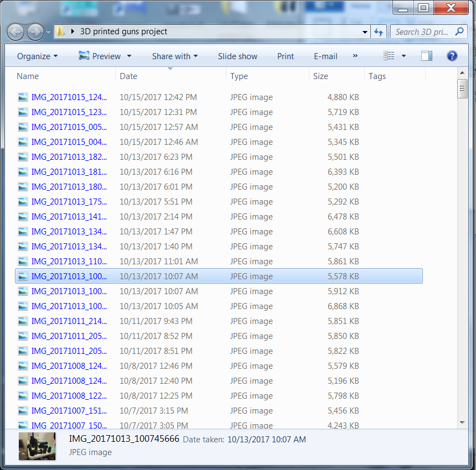
Task: Sort by the Size column
Action: point(320,76)
